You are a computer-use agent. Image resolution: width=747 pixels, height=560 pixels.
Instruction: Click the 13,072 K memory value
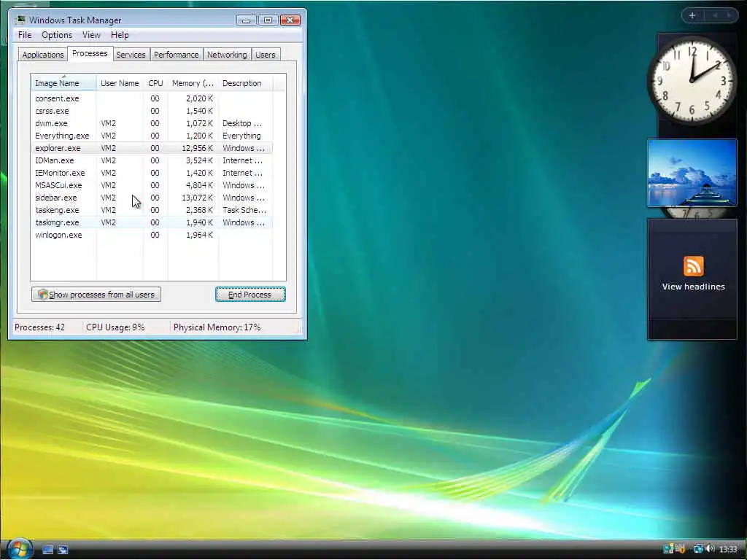pyautogui.click(x=197, y=198)
